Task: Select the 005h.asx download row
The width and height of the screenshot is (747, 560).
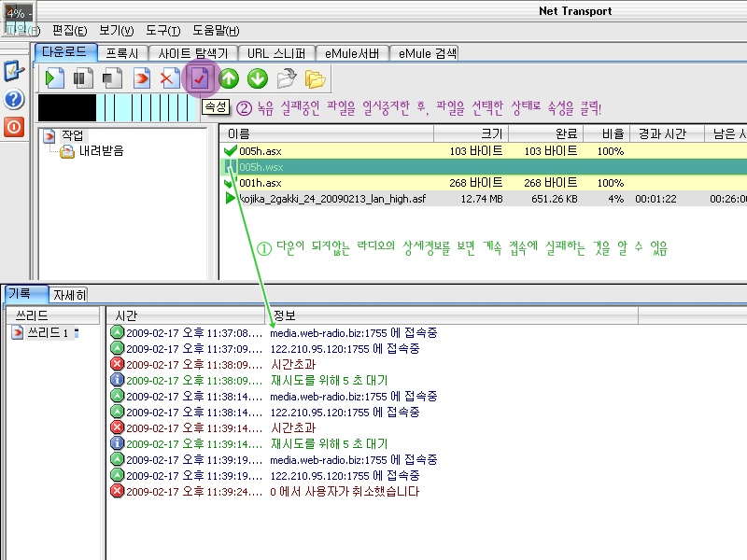Action: (484, 151)
